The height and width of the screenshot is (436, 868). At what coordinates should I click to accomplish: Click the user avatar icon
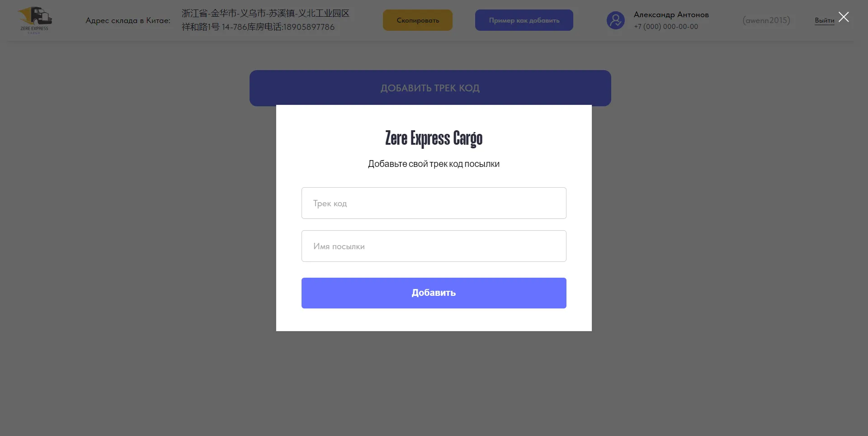(615, 20)
